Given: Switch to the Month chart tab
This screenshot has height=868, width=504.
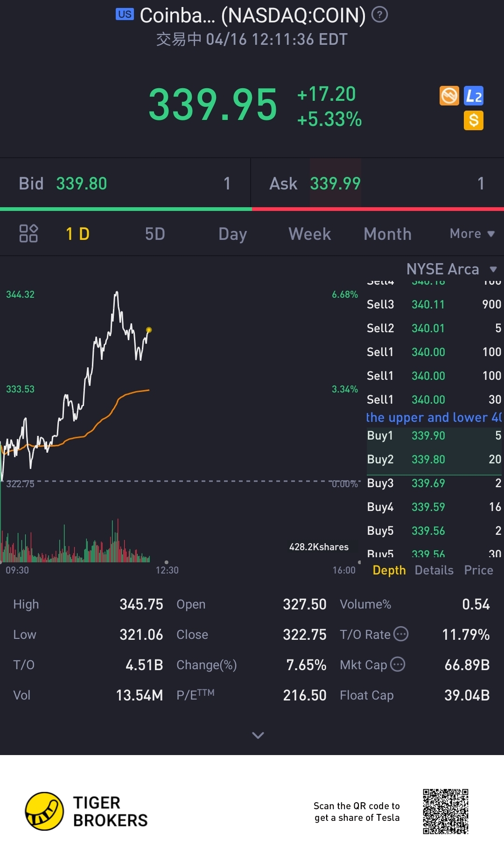Looking at the screenshot, I should click(x=387, y=234).
